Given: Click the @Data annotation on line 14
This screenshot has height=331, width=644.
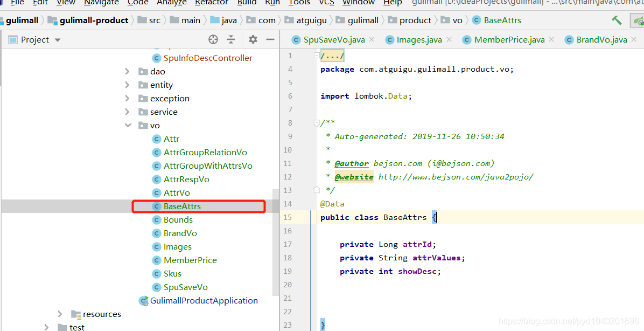Looking at the screenshot, I should [x=332, y=204].
